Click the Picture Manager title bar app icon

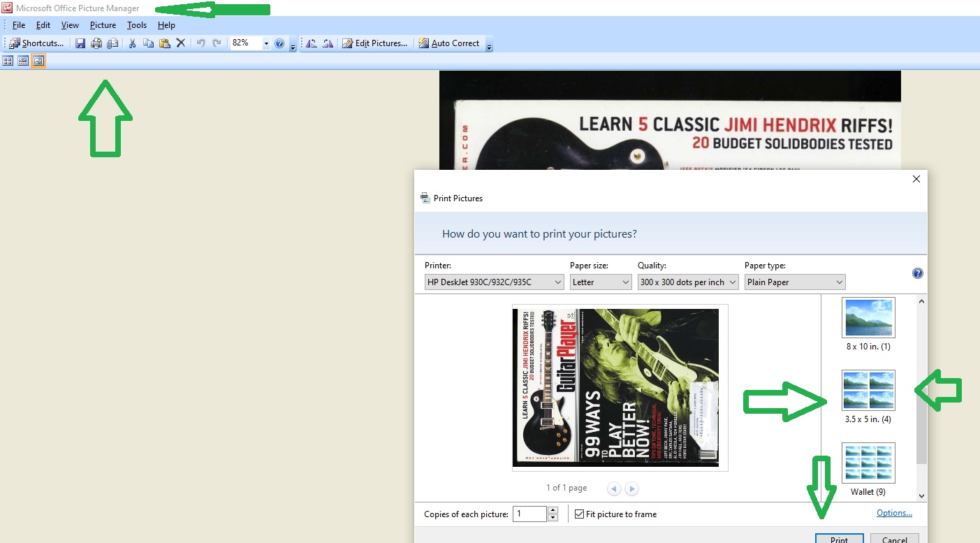[7, 8]
